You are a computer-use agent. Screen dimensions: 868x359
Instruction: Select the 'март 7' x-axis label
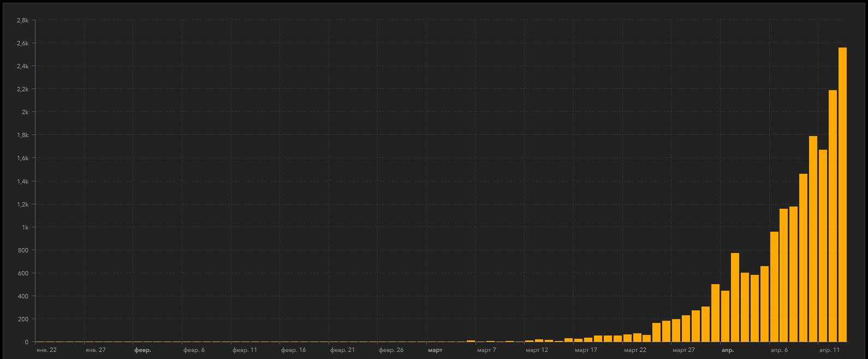[486, 350]
